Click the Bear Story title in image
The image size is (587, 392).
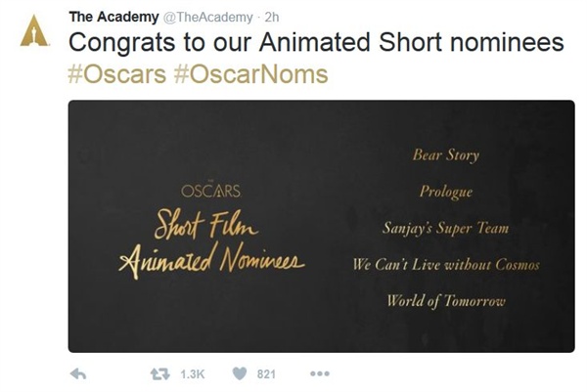[446, 154]
